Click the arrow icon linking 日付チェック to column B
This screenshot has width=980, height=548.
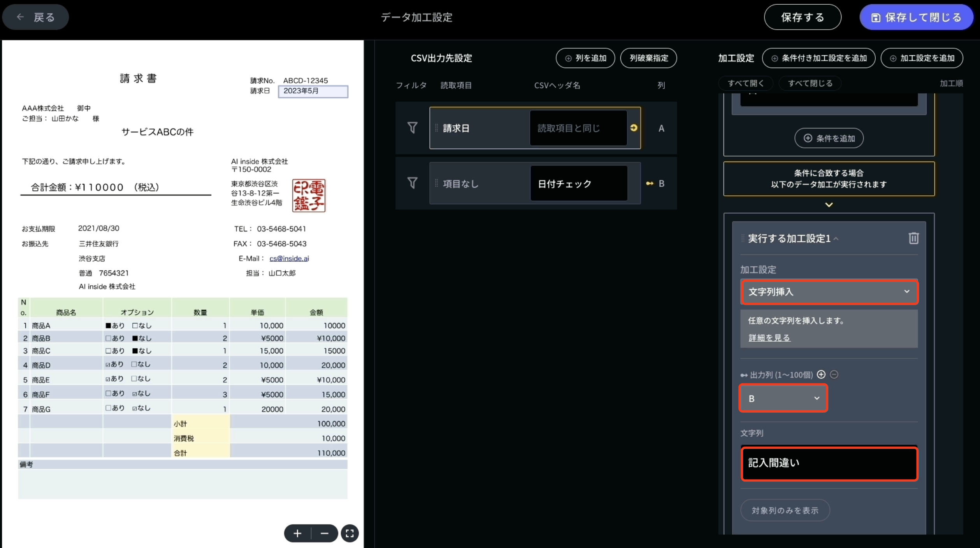tap(650, 183)
